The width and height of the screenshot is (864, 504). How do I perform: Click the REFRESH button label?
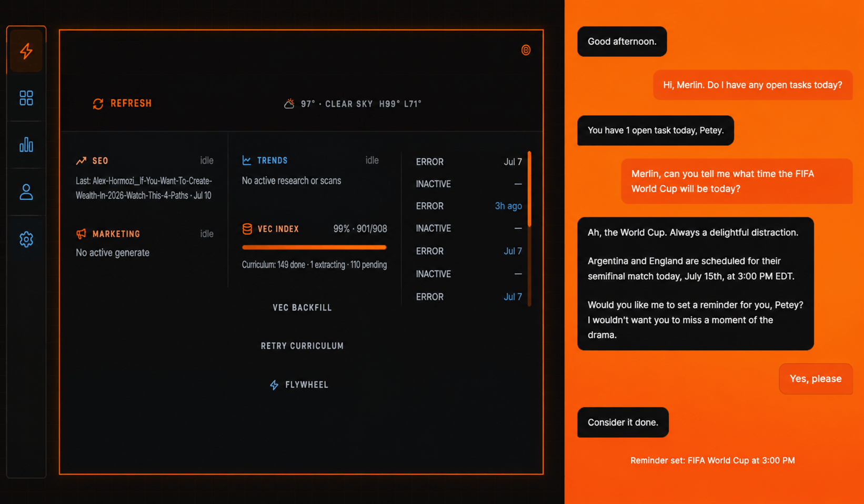click(x=131, y=104)
